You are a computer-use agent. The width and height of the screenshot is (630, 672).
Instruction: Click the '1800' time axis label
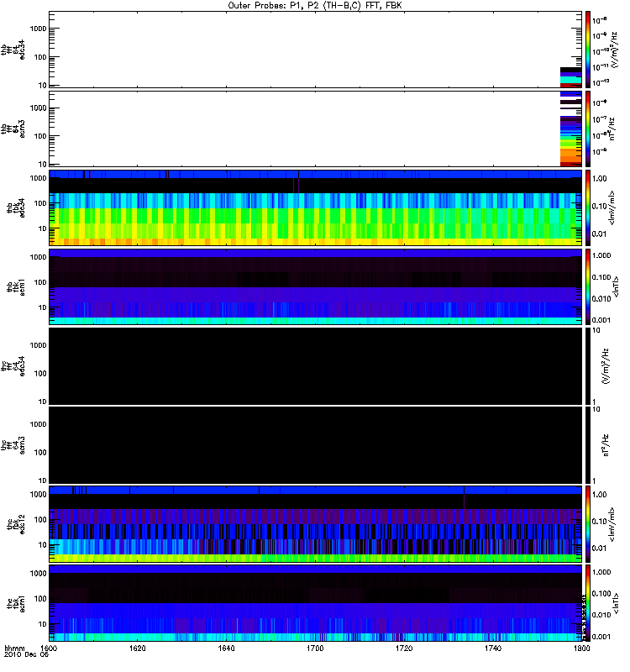[581, 648]
